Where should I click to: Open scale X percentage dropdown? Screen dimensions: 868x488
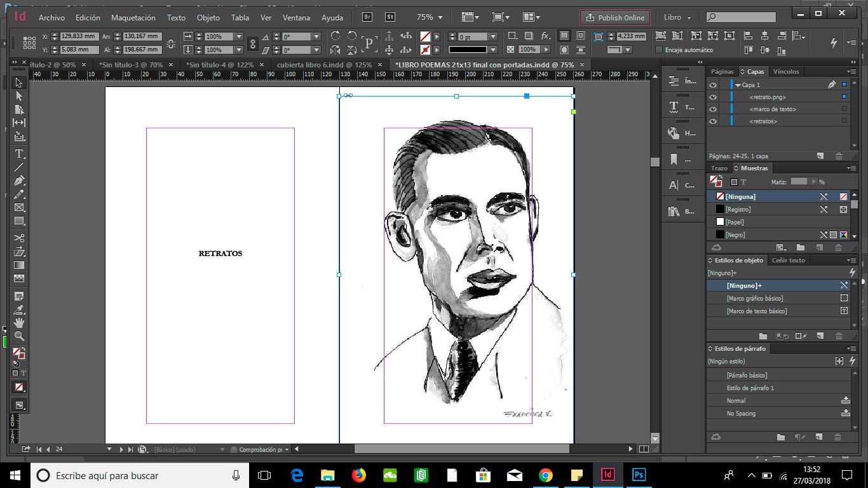[x=239, y=37]
